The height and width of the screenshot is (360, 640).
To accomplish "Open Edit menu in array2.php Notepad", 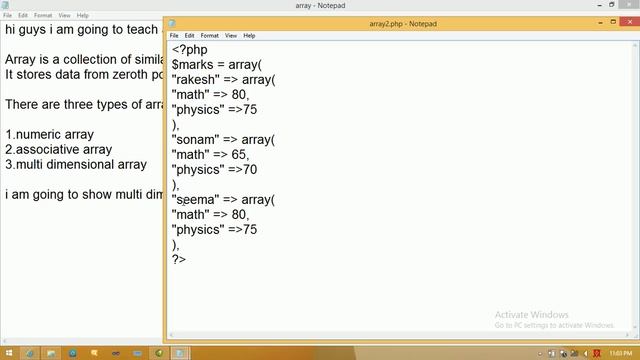I will [189, 36].
